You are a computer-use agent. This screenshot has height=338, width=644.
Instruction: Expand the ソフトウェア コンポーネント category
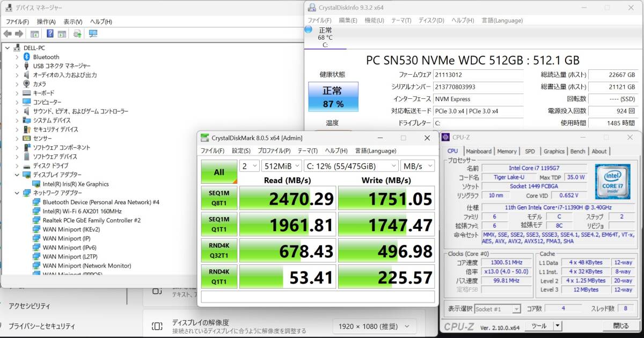click(17, 147)
